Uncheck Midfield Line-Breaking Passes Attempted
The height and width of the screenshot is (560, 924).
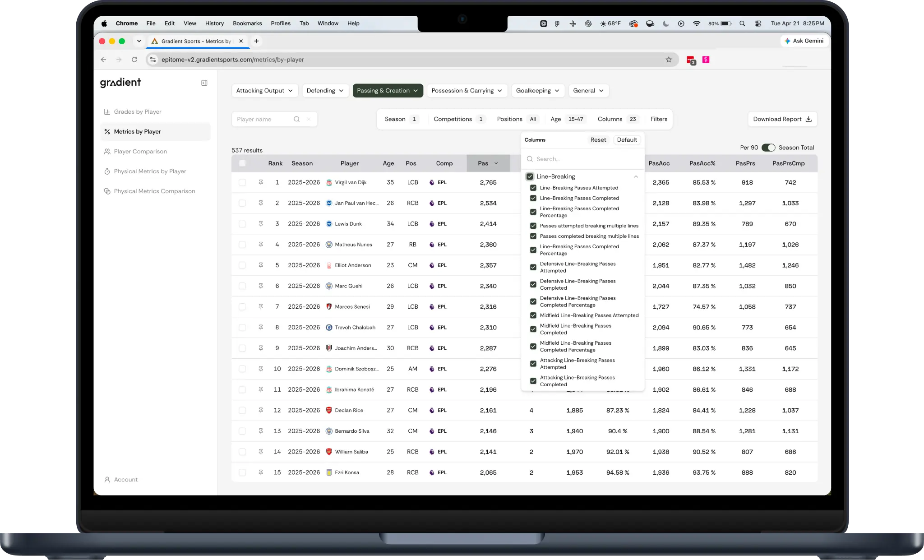click(533, 315)
